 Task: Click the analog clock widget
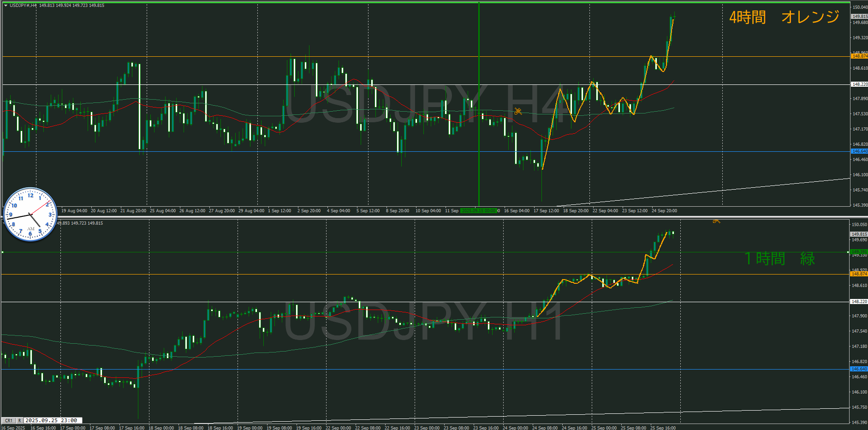tap(30, 215)
